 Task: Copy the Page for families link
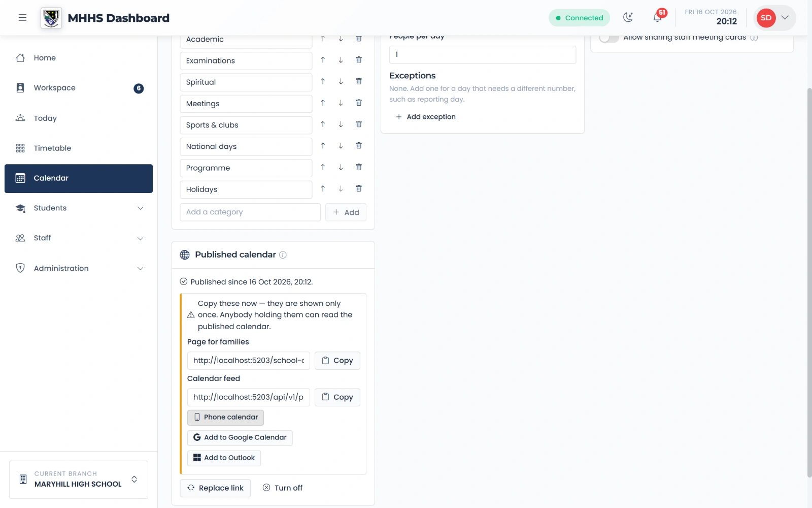click(x=337, y=361)
